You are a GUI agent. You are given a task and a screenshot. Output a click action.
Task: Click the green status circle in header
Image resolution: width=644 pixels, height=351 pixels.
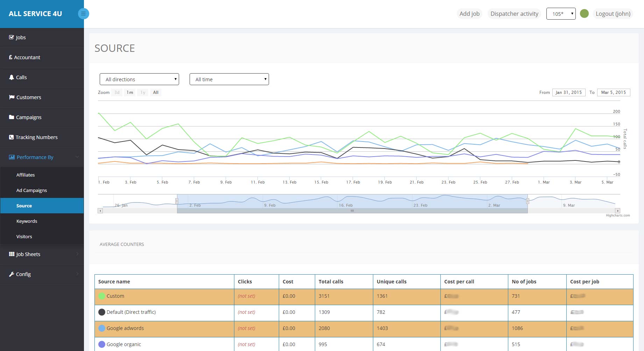(x=584, y=14)
